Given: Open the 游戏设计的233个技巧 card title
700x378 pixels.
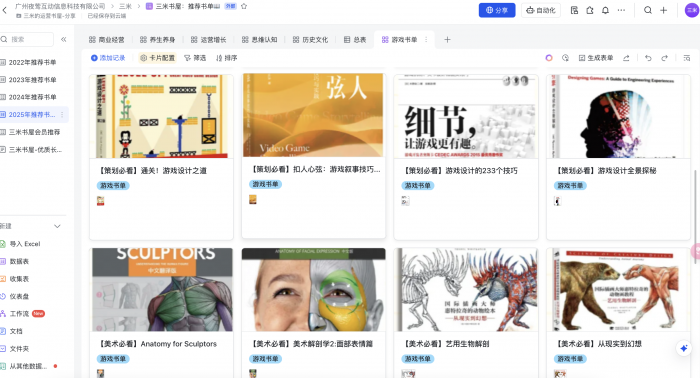Looking at the screenshot, I should [x=460, y=170].
